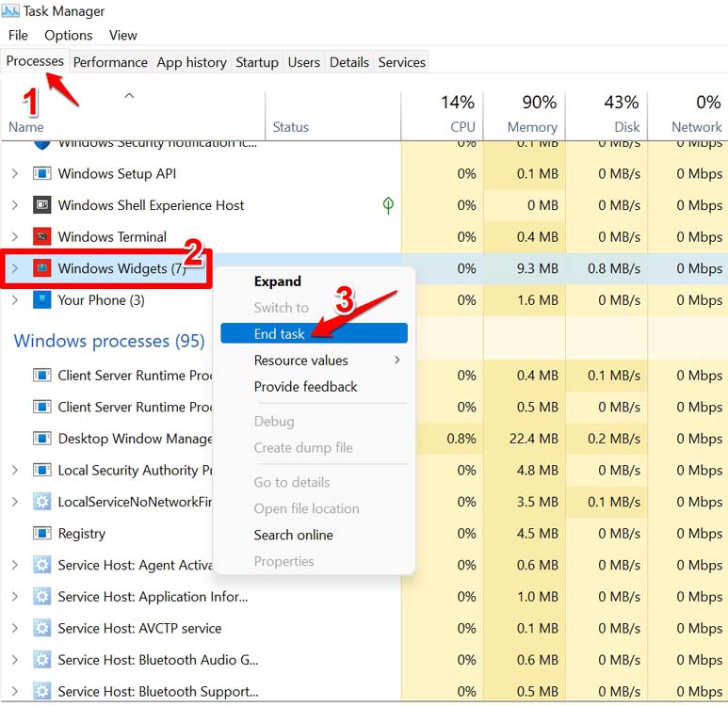Click the Windows Shell Experience Host icon
The width and height of the screenshot is (728, 706).
pos(41,205)
